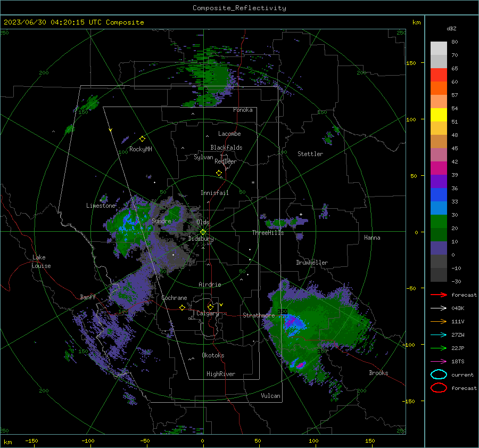The height and width of the screenshot is (448, 479).
Task: Click the Brooks city label
Action: 378,373
